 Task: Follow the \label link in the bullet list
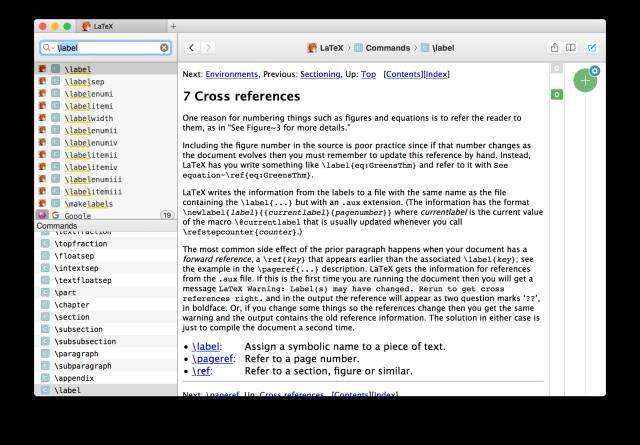[206, 347]
